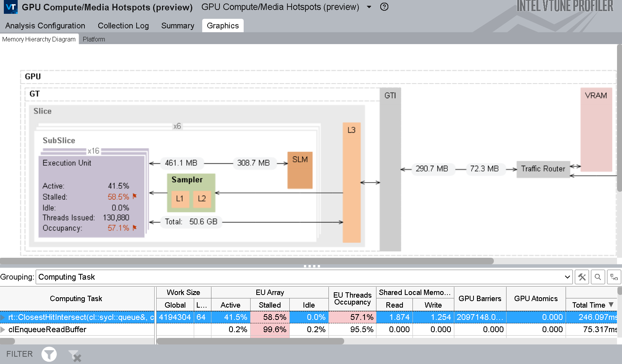Click the EU Array Idle column header
This screenshot has width=622, height=364.
(x=309, y=305)
